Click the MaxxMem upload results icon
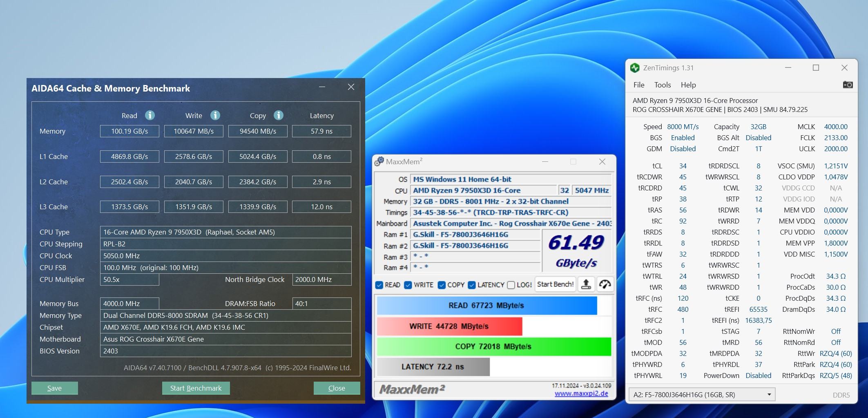The image size is (868, 418). tap(586, 284)
